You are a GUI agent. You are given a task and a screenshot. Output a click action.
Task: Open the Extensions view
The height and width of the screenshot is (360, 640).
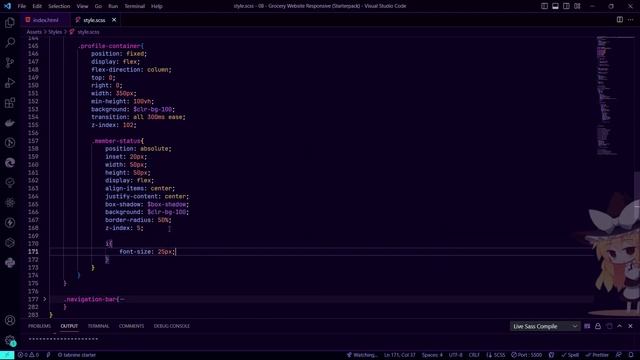point(10,102)
